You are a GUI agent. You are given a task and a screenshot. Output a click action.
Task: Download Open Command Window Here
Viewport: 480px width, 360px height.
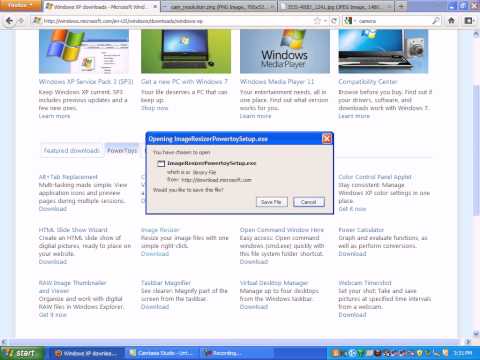click(254, 262)
